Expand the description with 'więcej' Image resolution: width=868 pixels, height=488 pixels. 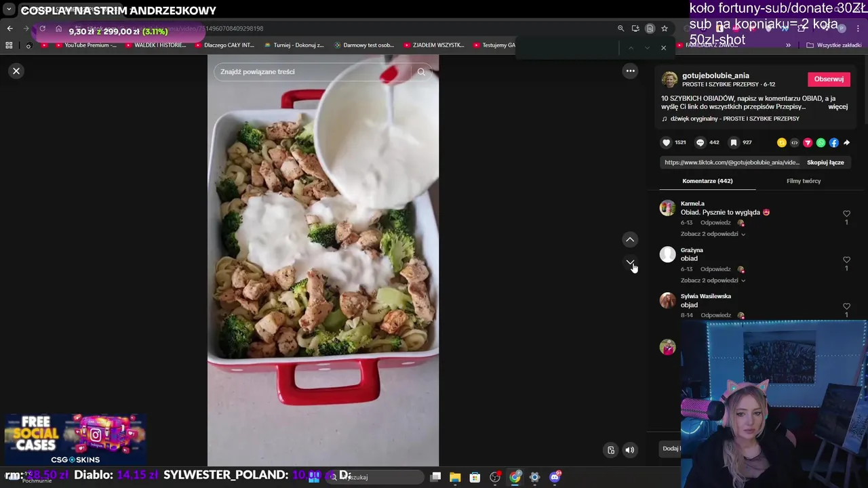click(838, 107)
